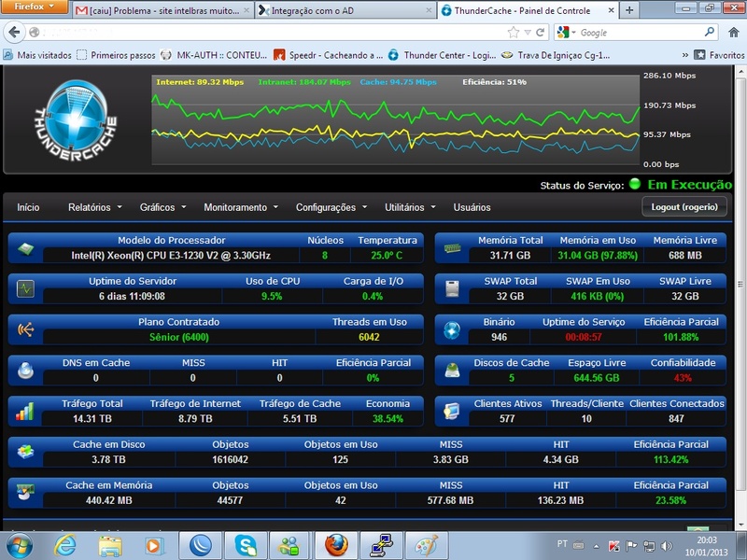Image resolution: width=747 pixels, height=560 pixels.
Task: Open Paint from taskbar
Action: click(x=426, y=546)
